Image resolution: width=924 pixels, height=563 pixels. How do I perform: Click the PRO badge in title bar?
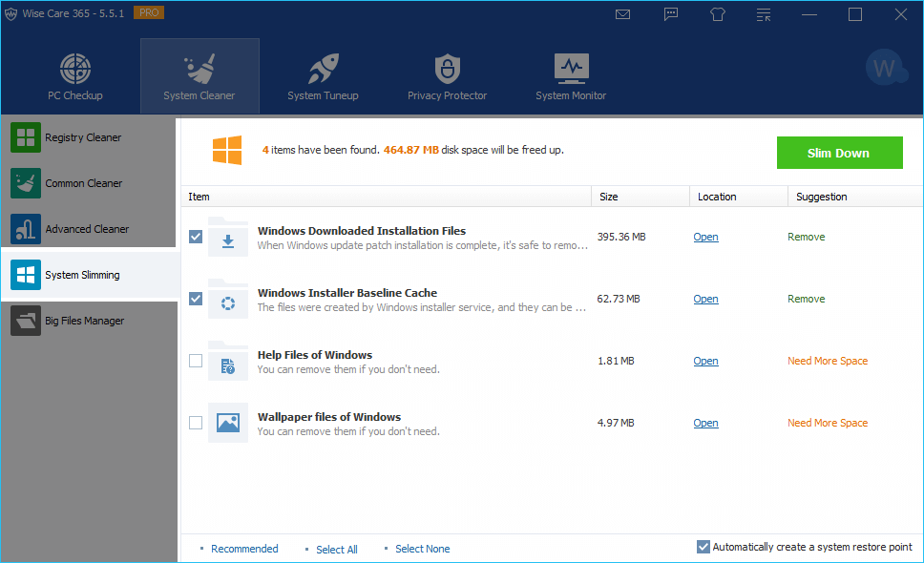(149, 12)
